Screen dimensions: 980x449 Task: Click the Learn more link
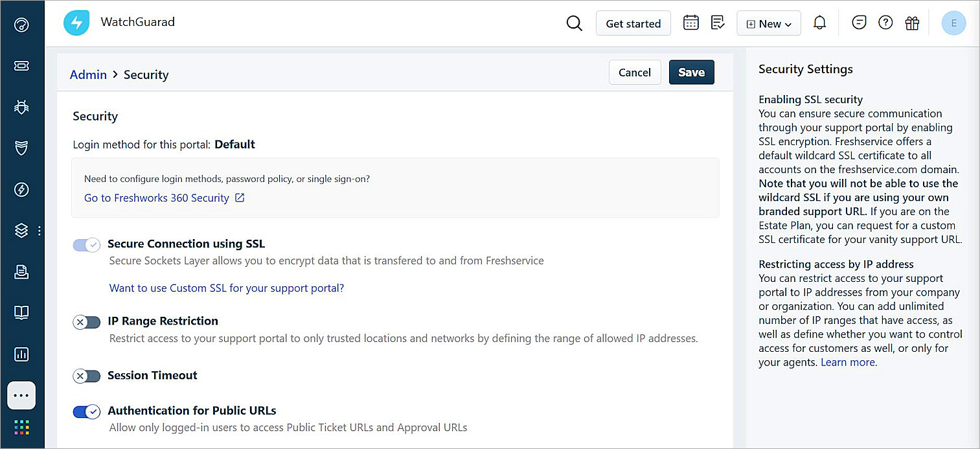tap(847, 362)
